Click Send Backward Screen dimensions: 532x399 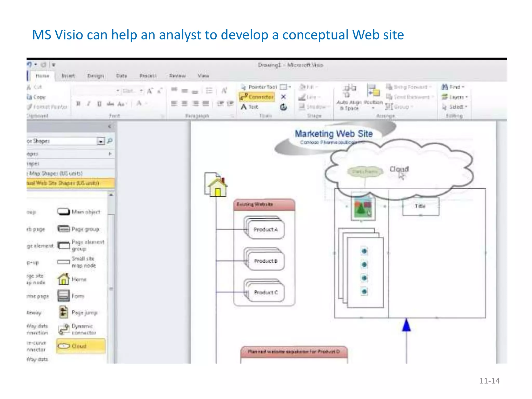(410, 97)
